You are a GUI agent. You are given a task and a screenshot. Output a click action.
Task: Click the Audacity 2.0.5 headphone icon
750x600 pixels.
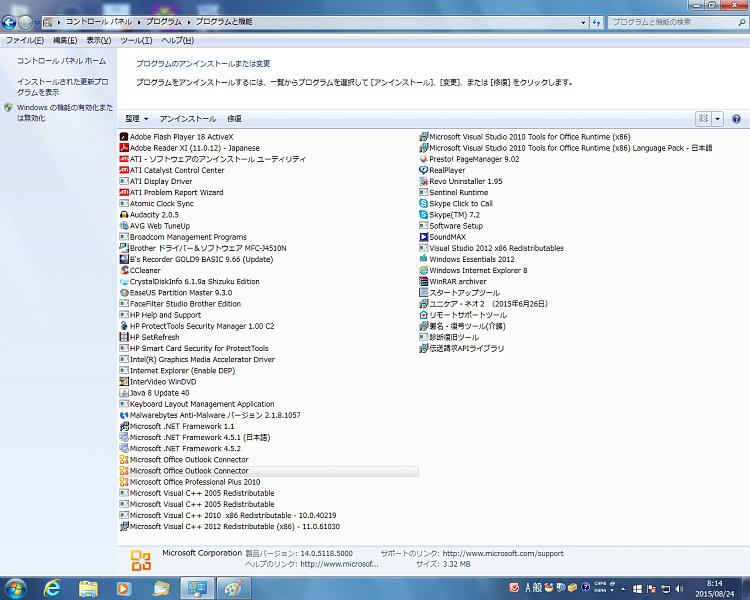click(x=124, y=215)
